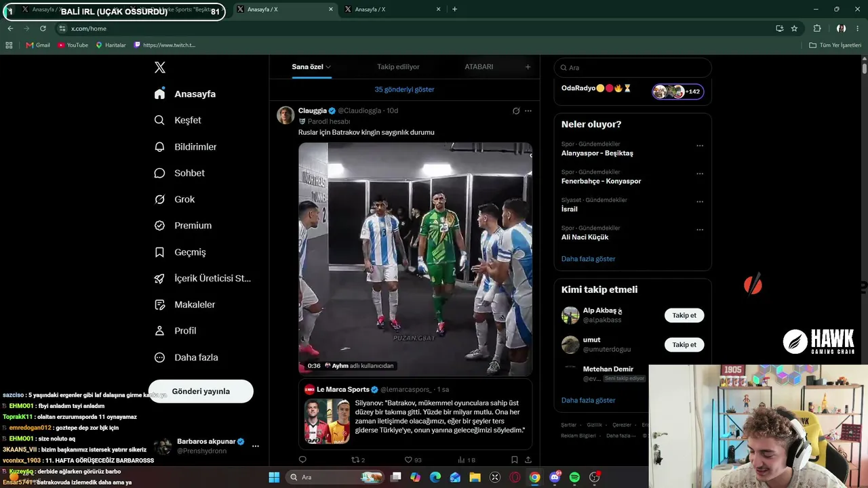Open the Makaleler icon in sidebar
868x488 pixels.
160,305
